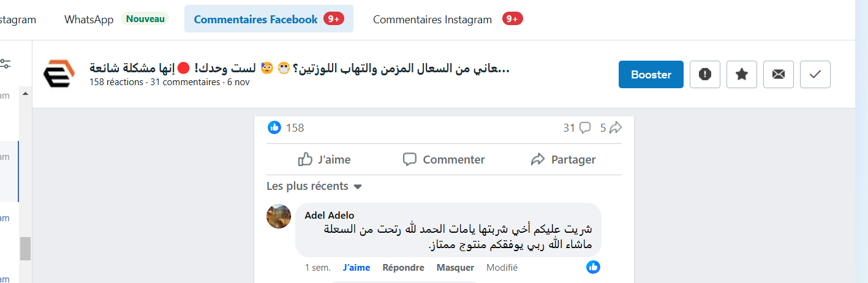The image size is (868, 283).
Task: Click the like badge on Adel's comment
Action: (x=593, y=267)
